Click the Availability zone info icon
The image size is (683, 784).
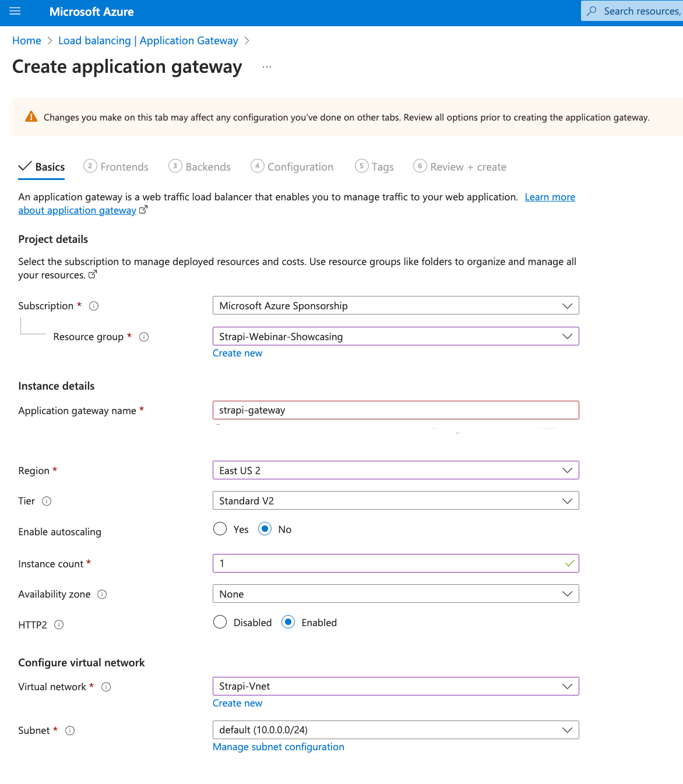(x=102, y=594)
